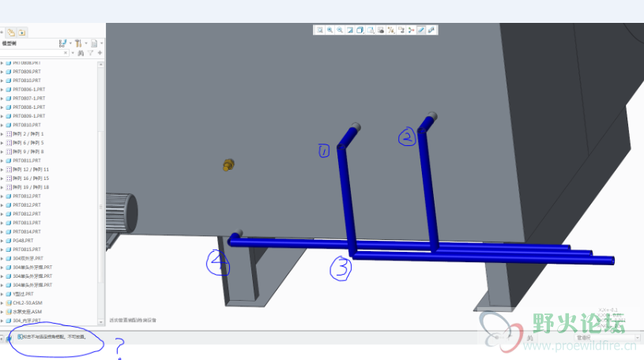Open dropdown arrow beside tree show icon
644x360 pixels.
coord(70,43)
